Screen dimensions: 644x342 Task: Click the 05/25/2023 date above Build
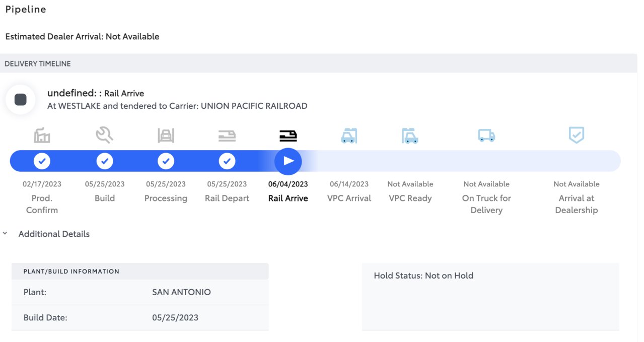pos(105,184)
